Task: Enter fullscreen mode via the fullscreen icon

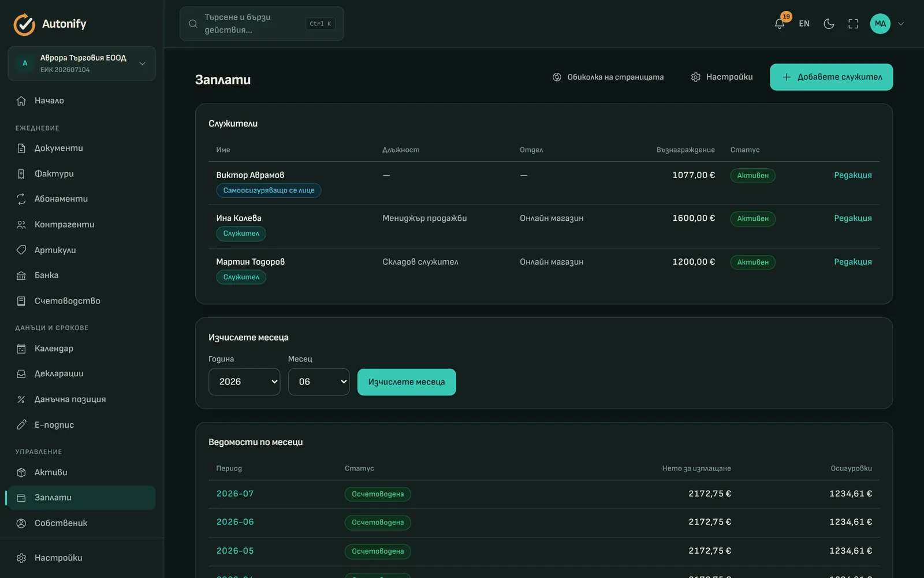Action: (x=854, y=24)
